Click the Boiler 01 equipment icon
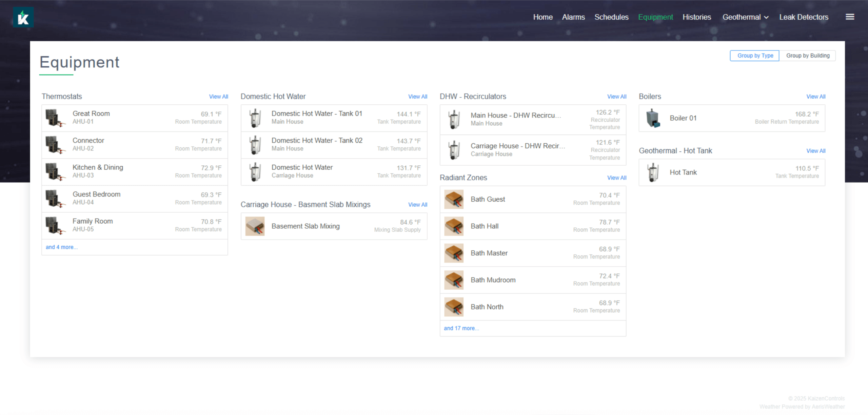868x415 pixels. [x=653, y=118]
